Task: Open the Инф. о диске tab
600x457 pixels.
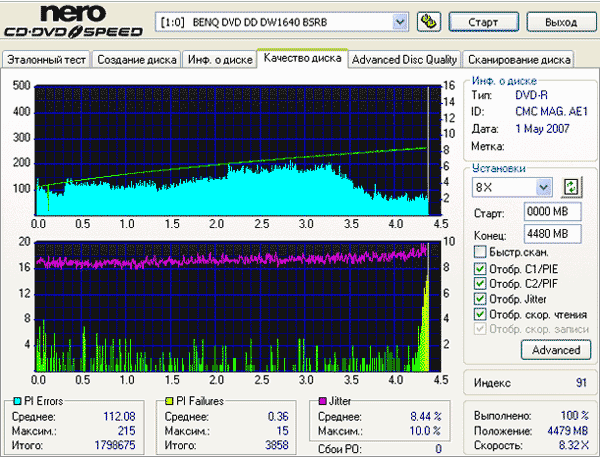Action: [220, 60]
